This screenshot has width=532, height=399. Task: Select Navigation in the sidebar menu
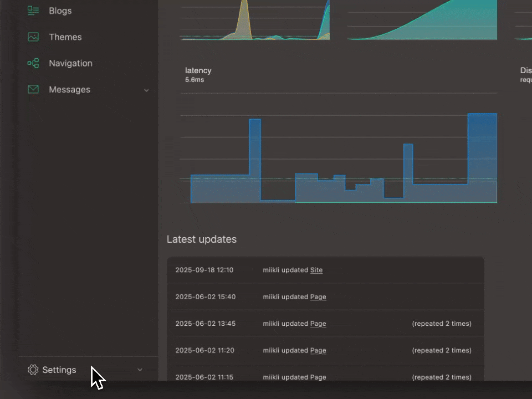click(x=70, y=63)
